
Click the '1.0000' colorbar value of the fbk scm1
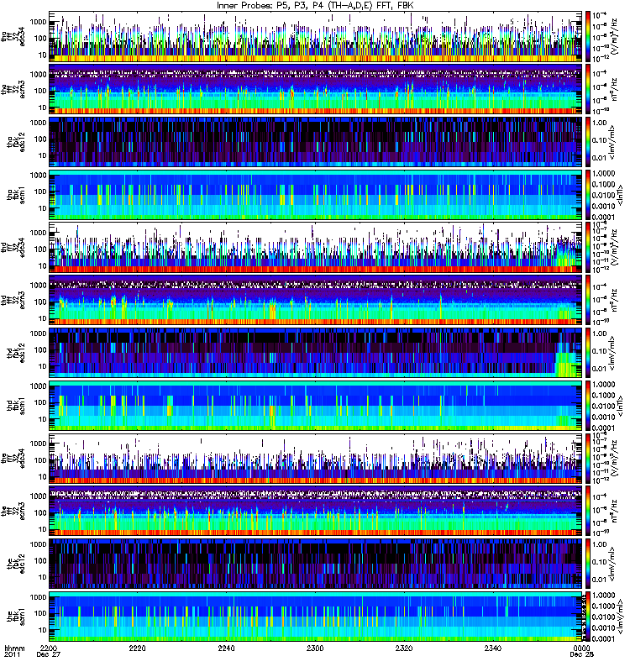603,596
